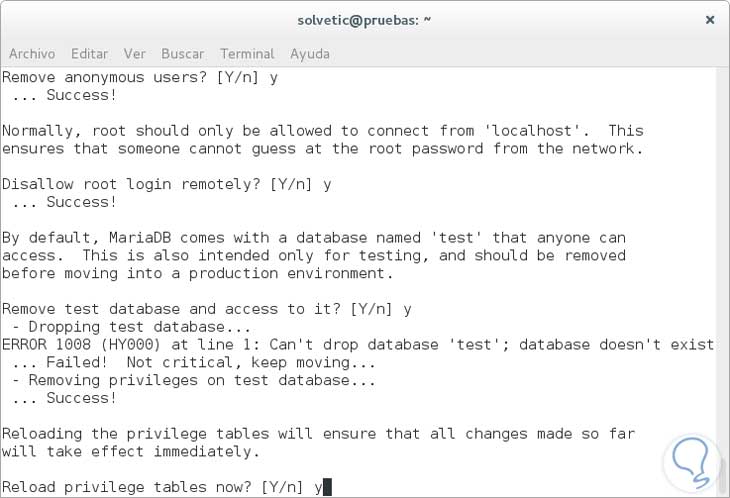730x498 pixels.
Task: Open the Buscar menu
Action: point(182,53)
